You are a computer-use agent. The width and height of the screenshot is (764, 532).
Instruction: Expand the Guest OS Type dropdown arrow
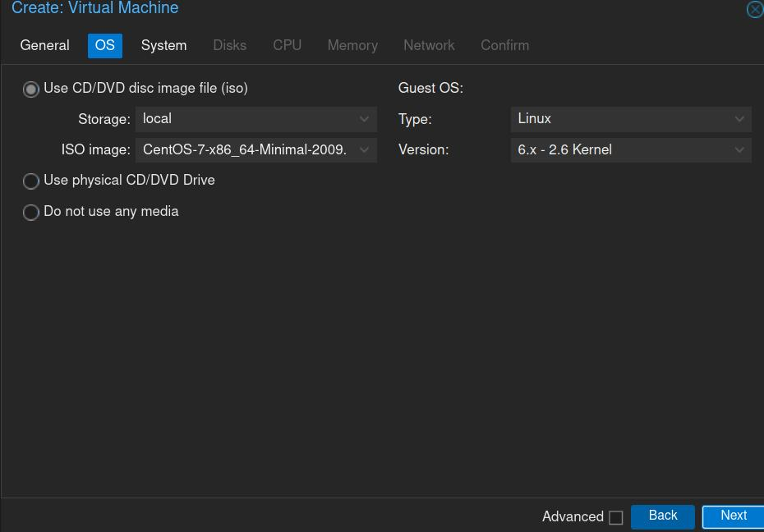coord(739,119)
